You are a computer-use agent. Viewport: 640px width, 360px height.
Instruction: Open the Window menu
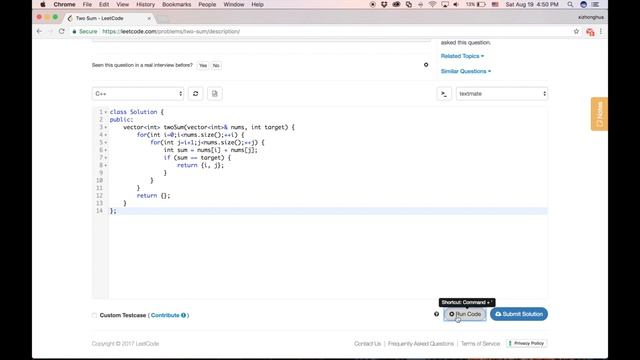tap(233, 4)
